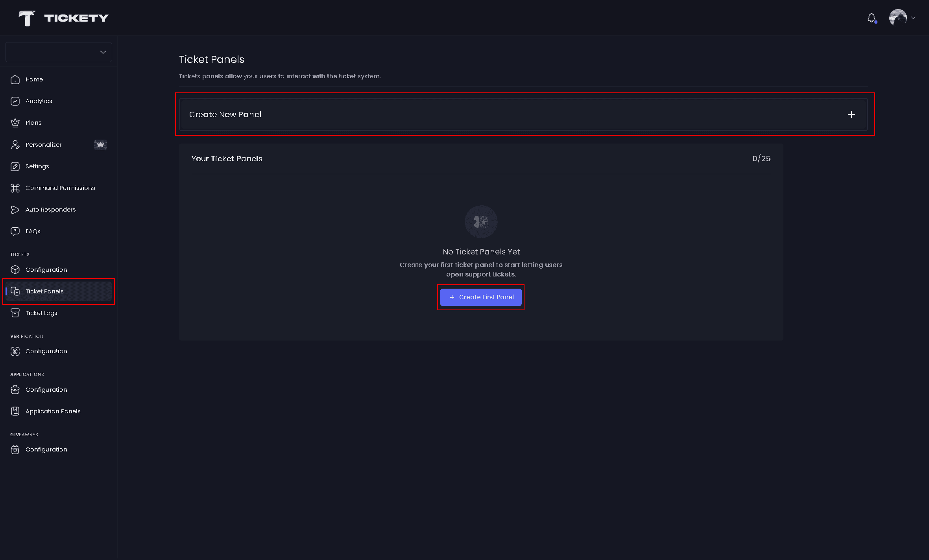The height and width of the screenshot is (560, 929).
Task: Open the Ticket Logs page
Action: (41, 313)
